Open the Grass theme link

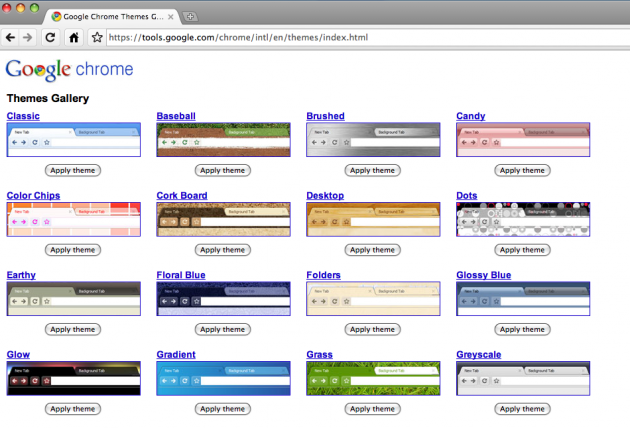[x=319, y=354]
